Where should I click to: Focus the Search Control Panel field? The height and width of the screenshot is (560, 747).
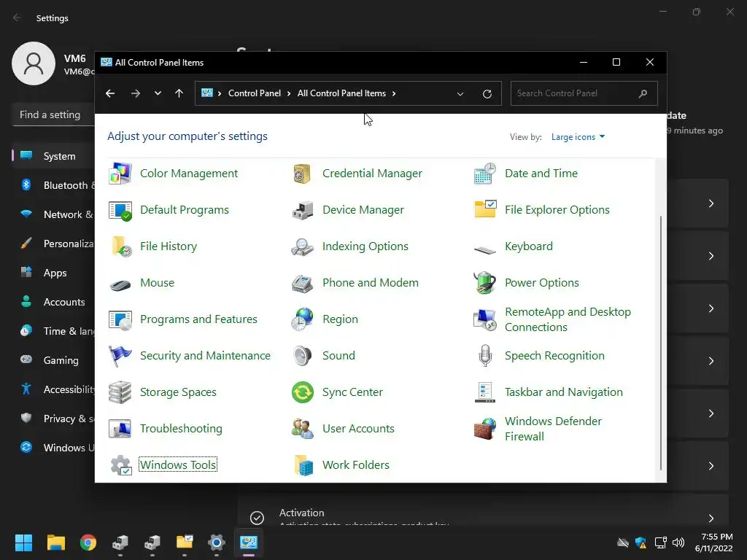584,93
